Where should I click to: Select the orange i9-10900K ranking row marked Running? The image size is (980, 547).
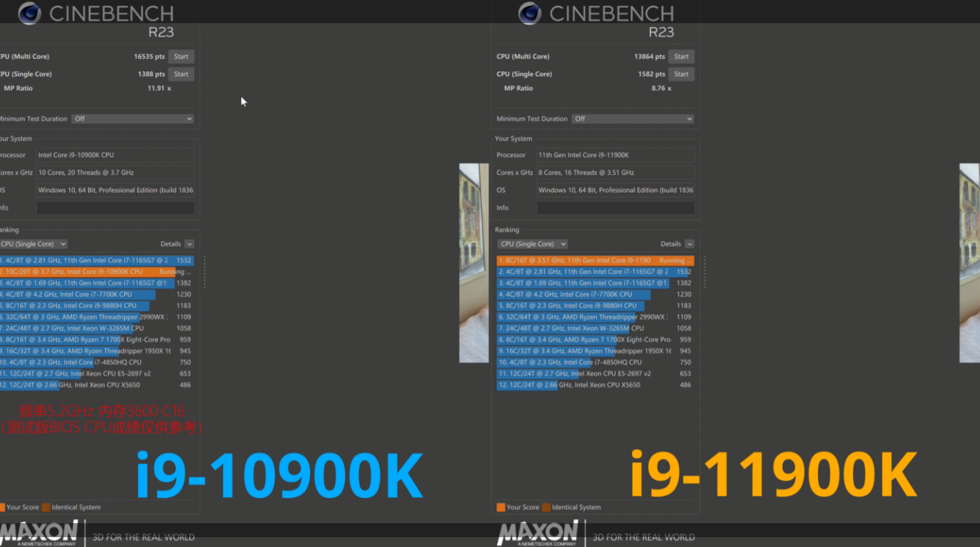point(97,272)
